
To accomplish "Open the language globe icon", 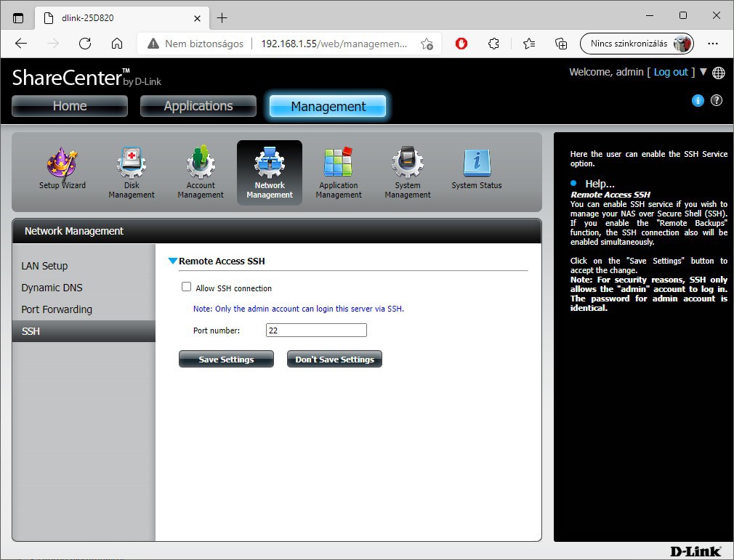I will coord(719,73).
